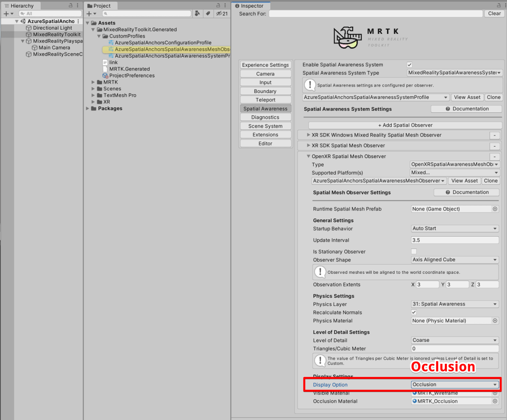Screen dimensions: 507x420
Task: Toggle Enable Spatial Awareness System checkbox
Action: (409, 65)
